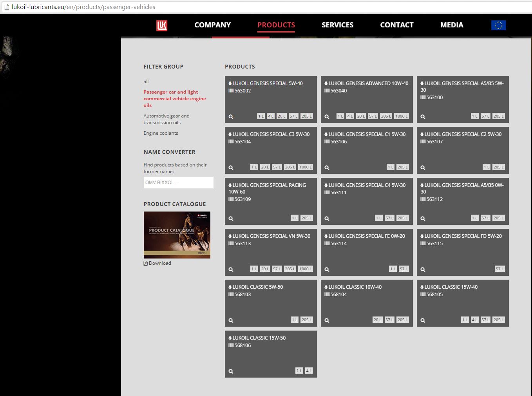Select 20 L size on Lukoil Classic 10W-40
Image resolution: width=532 pixels, height=396 pixels.
(378, 320)
